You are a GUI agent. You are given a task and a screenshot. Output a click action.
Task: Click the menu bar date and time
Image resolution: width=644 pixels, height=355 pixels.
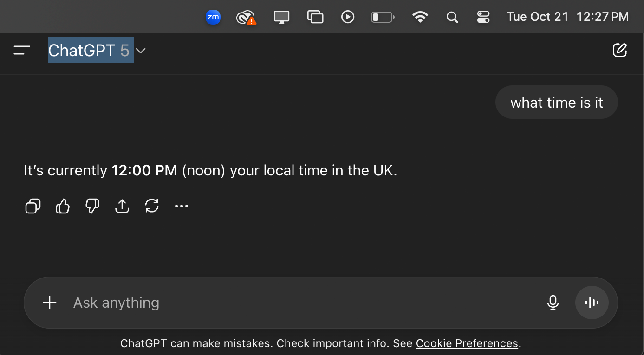point(567,17)
